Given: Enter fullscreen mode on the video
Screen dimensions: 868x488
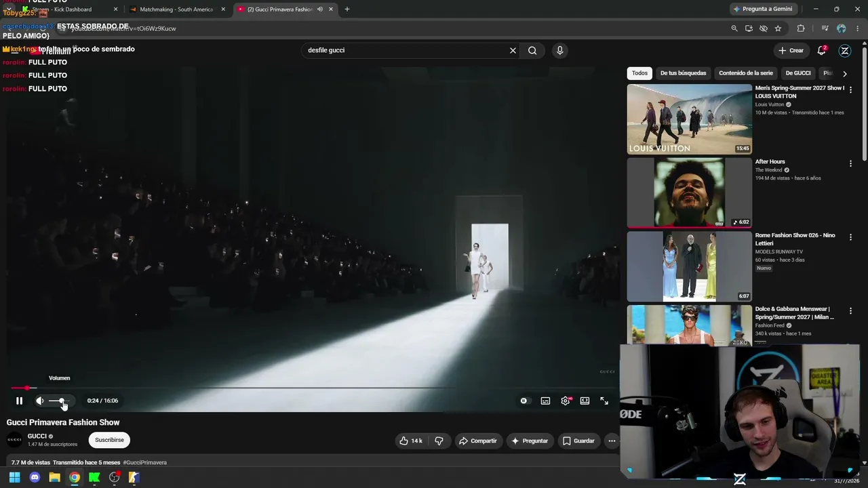Looking at the screenshot, I should [604, 401].
